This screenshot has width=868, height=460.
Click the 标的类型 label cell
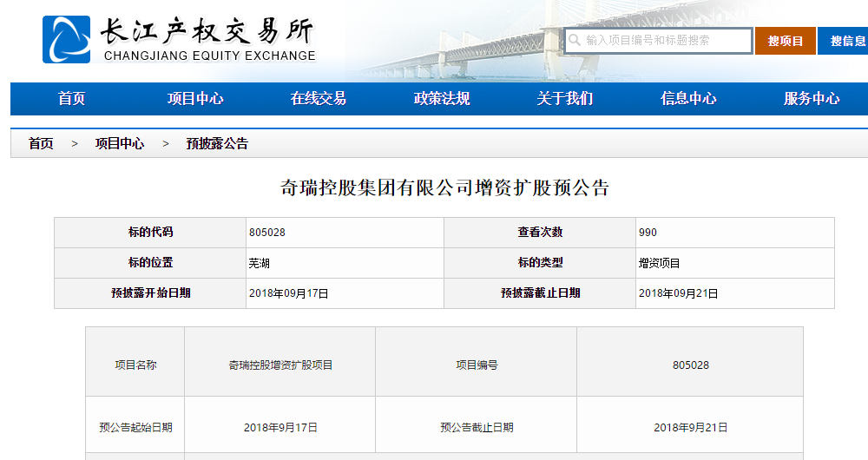540,263
